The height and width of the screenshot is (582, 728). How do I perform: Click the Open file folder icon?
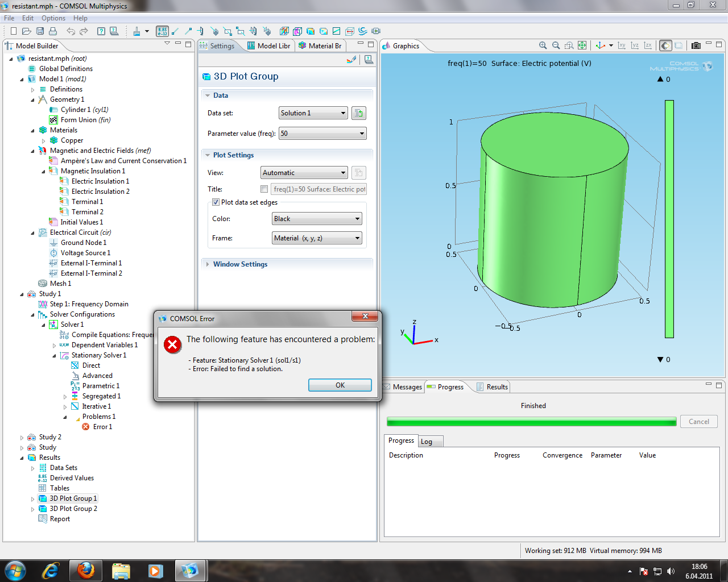pos(27,31)
